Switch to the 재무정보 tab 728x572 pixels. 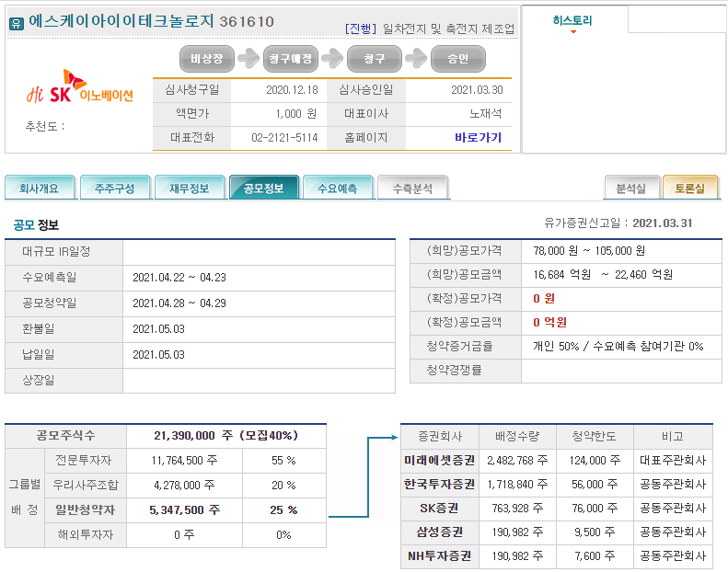coord(190,188)
